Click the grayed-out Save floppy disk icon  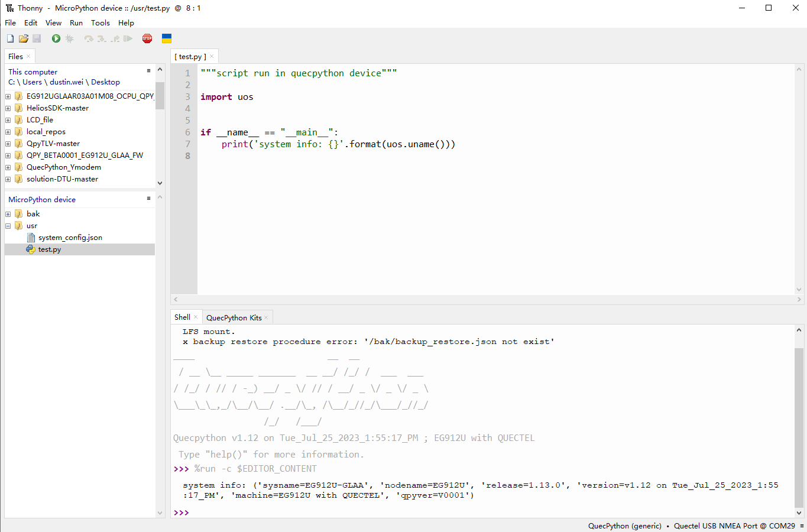click(x=37, y=38)
